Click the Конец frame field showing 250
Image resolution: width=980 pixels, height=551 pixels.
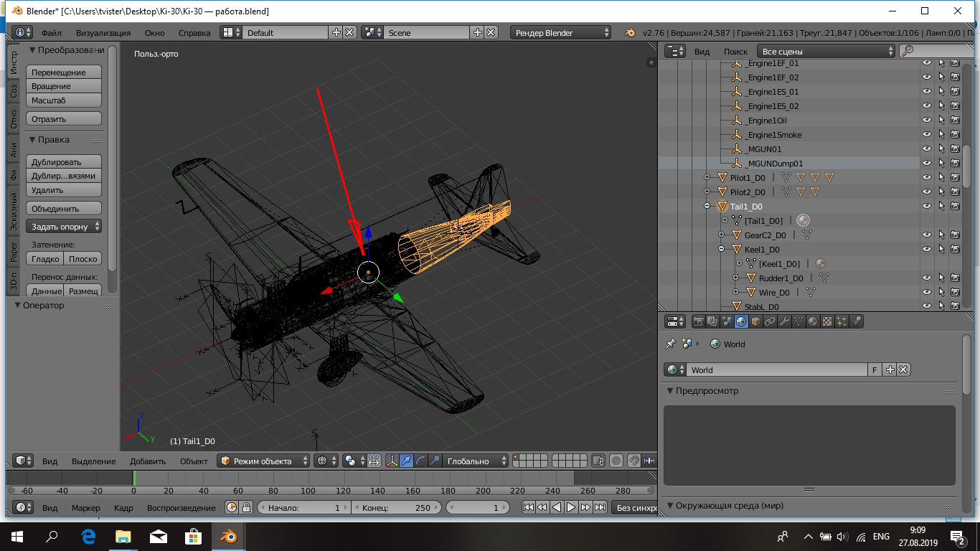coord(397,507)
